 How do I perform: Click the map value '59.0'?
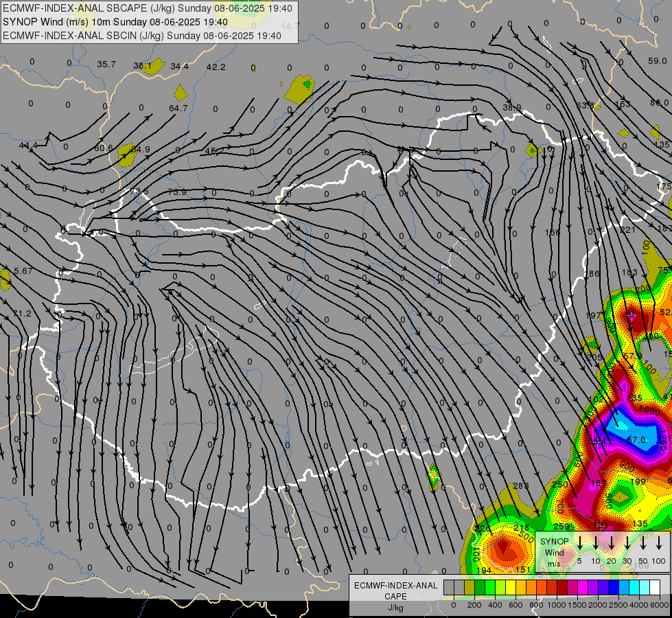coord(658,61)
